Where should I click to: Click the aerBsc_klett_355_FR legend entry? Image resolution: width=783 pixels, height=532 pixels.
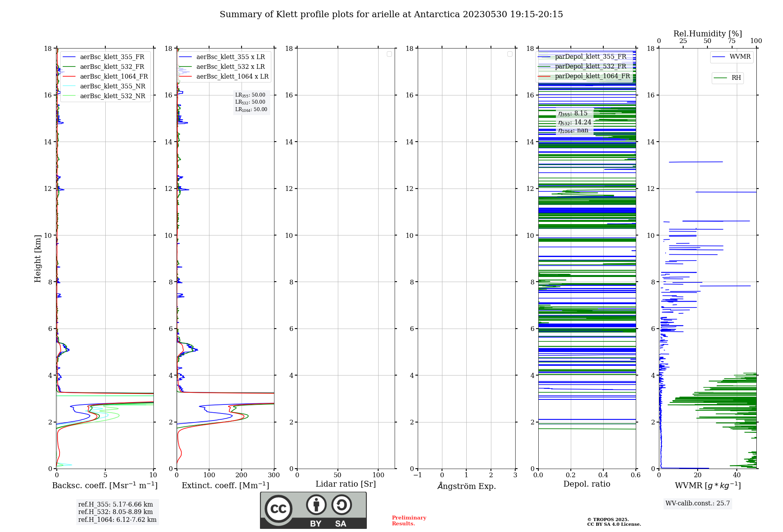(x=112, y=57)
